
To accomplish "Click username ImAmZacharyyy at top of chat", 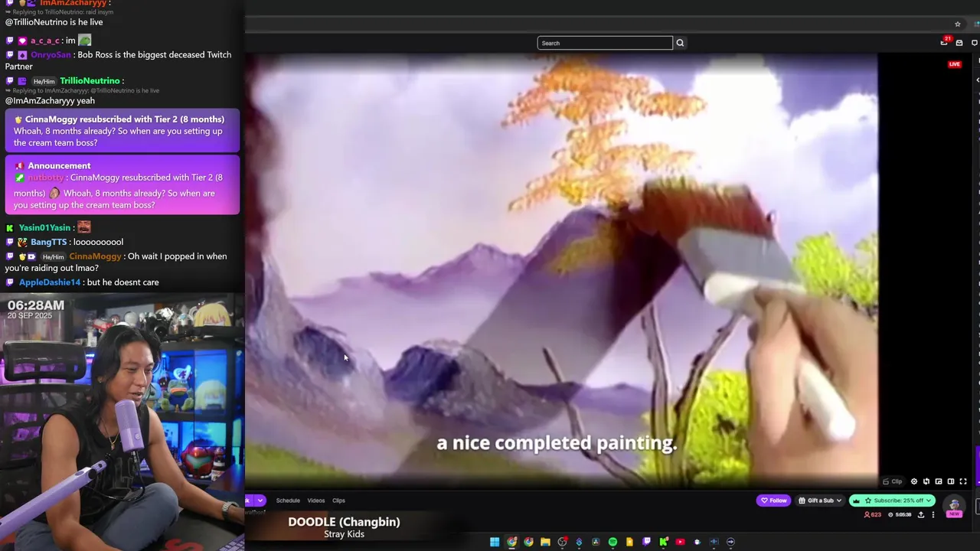I will click(x=73, y=3).
